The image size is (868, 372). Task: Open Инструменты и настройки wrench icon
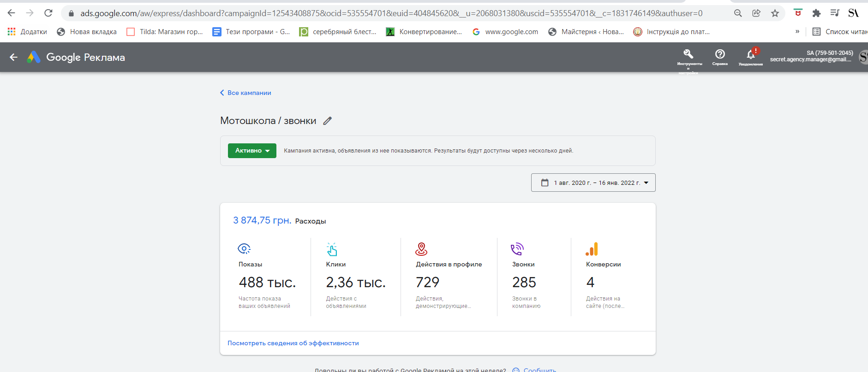688,54
